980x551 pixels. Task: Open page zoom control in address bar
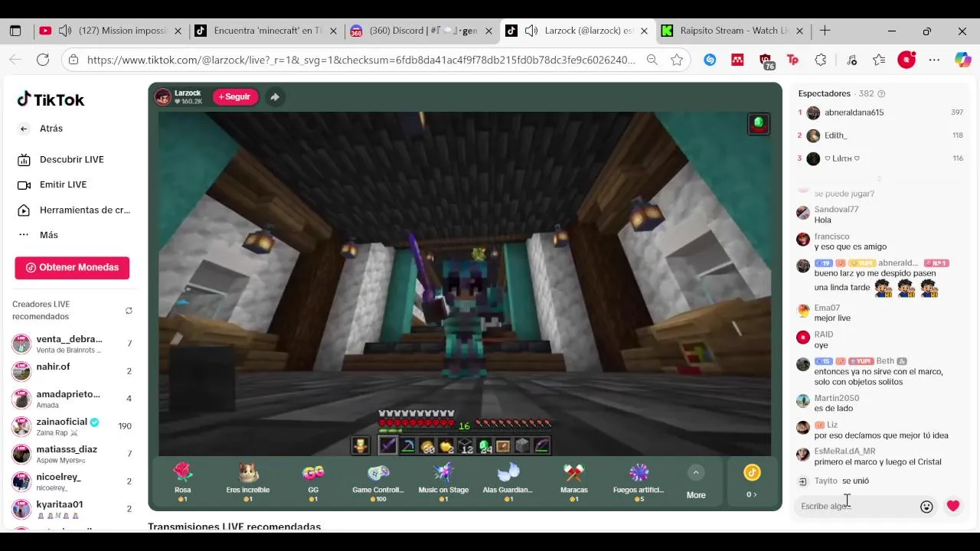[x=652, y=60]
